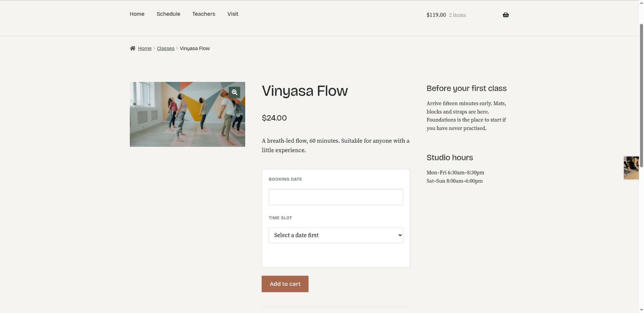Click the home icon in breadcrumb
The width and height of the screenshot is (644, 313).
click(x=133, y=49)
